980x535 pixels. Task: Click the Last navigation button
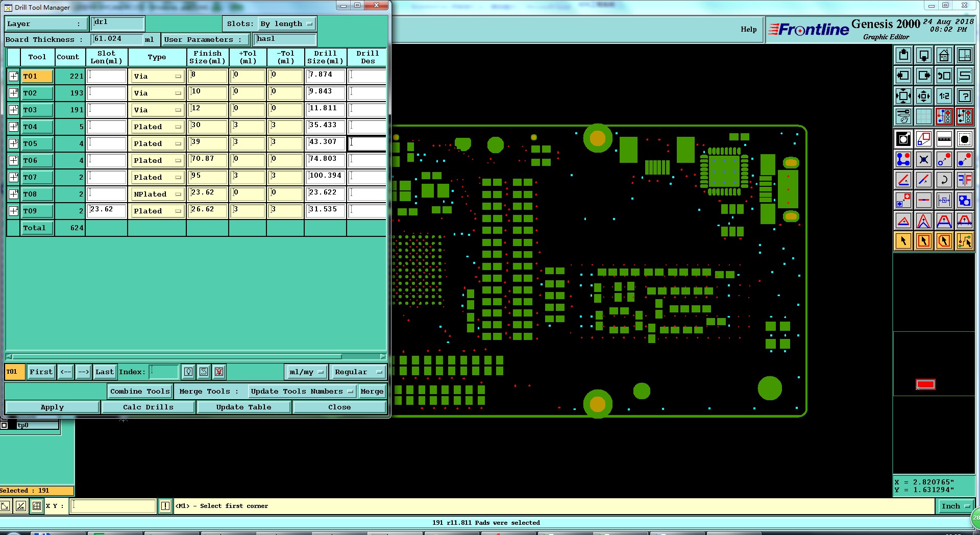coord(105,372)
